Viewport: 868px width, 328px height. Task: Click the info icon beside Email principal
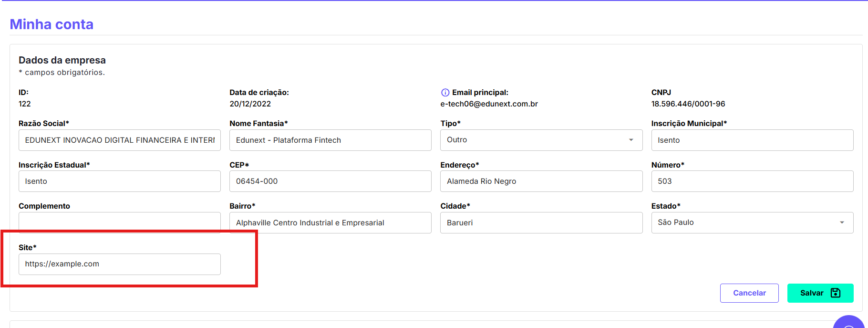[x=445, y=93]
